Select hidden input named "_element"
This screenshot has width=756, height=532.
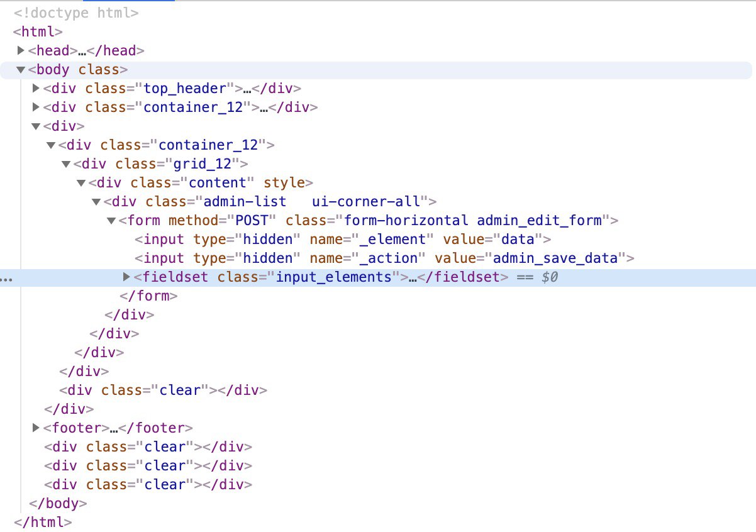coord(343,239)
